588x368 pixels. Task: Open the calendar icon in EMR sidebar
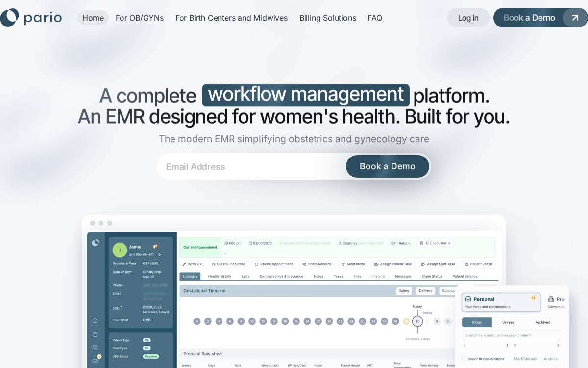coord(95,334)
